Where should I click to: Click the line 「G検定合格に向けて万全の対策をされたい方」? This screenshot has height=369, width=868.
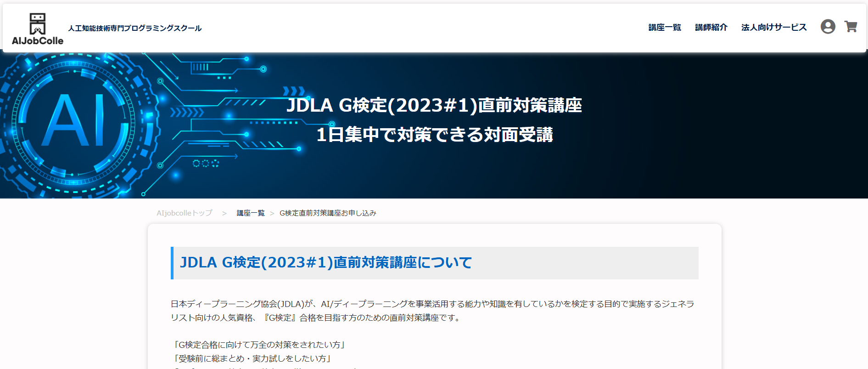click(259, 345)
